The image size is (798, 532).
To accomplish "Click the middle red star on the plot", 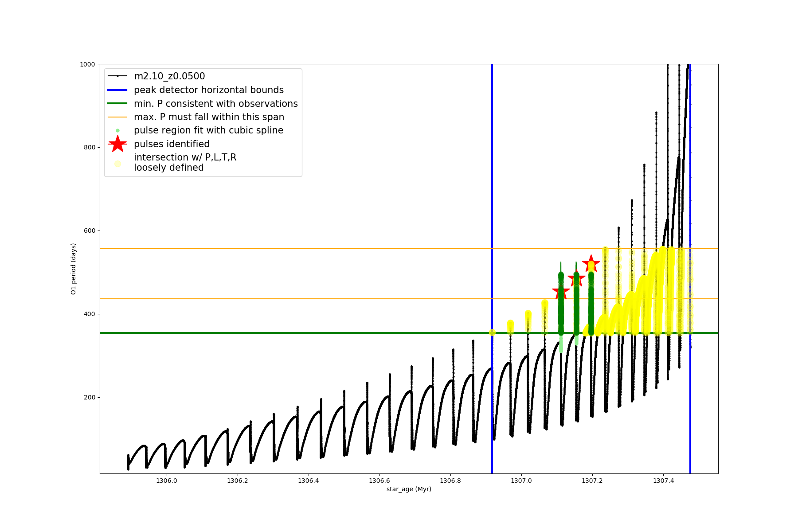I will 576,278.
